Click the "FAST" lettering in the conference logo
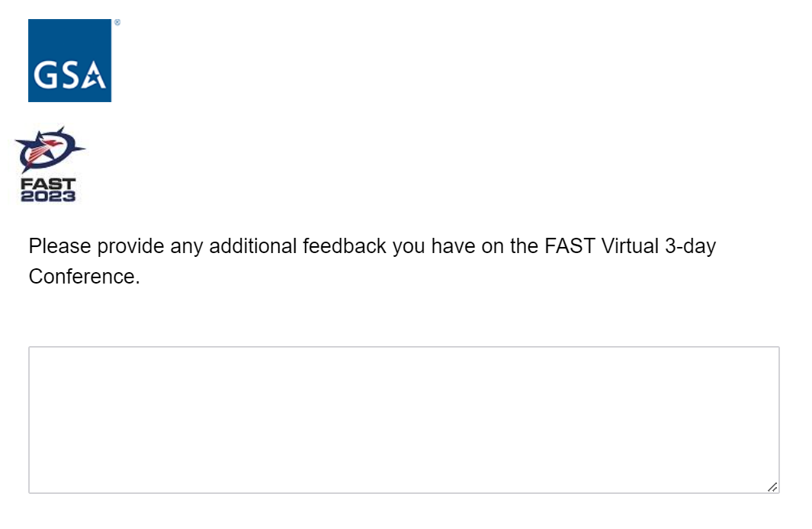 (48, 184)
